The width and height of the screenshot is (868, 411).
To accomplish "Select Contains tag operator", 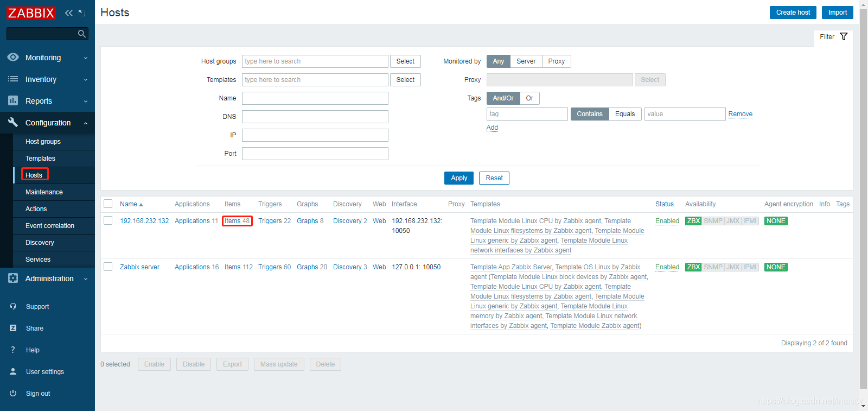I will tap(590, 114).
